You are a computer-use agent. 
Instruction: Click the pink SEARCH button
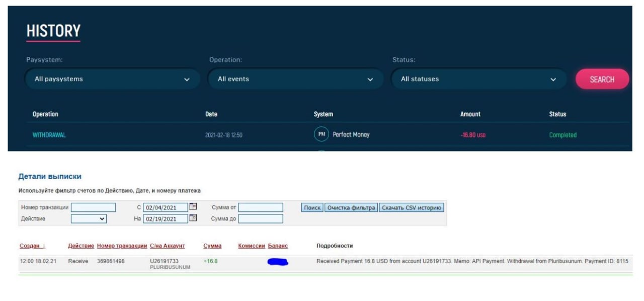(602, 79)
